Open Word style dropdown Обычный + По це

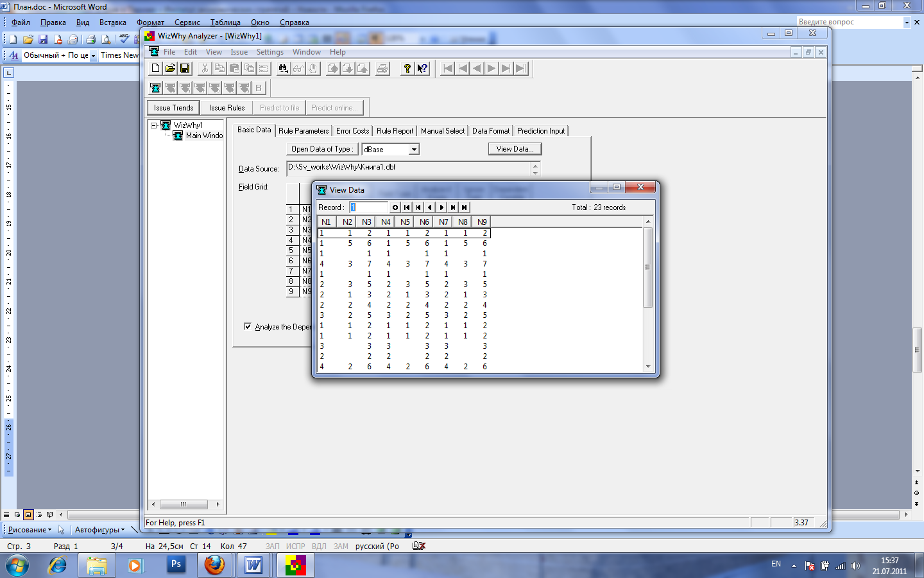click(x=93, y=56)
